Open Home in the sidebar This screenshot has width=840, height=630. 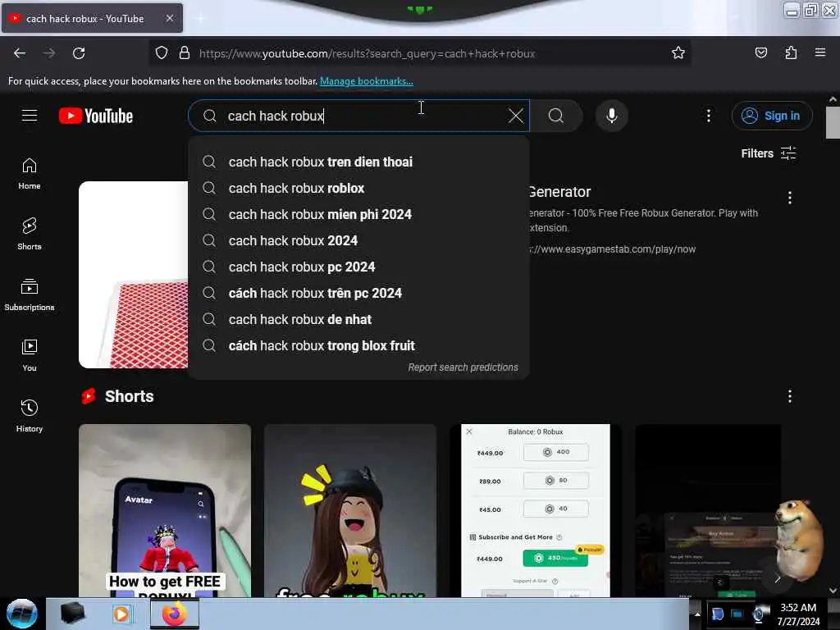point(30,174)
